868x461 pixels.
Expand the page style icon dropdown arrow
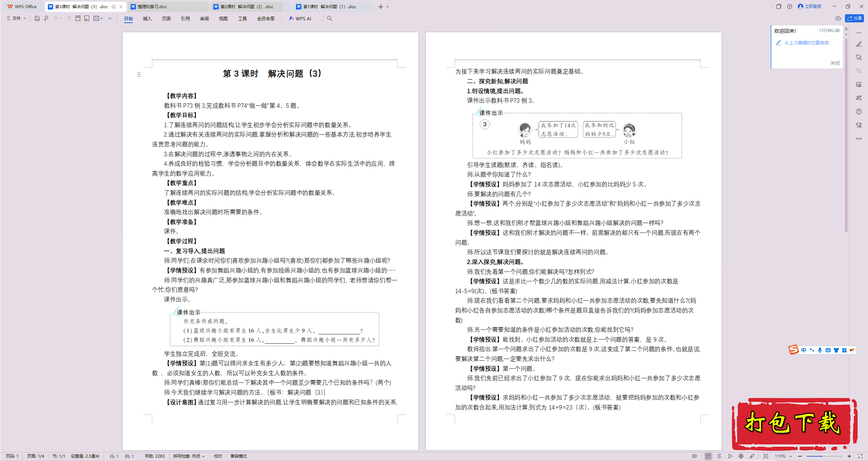[x=102, y=18]
